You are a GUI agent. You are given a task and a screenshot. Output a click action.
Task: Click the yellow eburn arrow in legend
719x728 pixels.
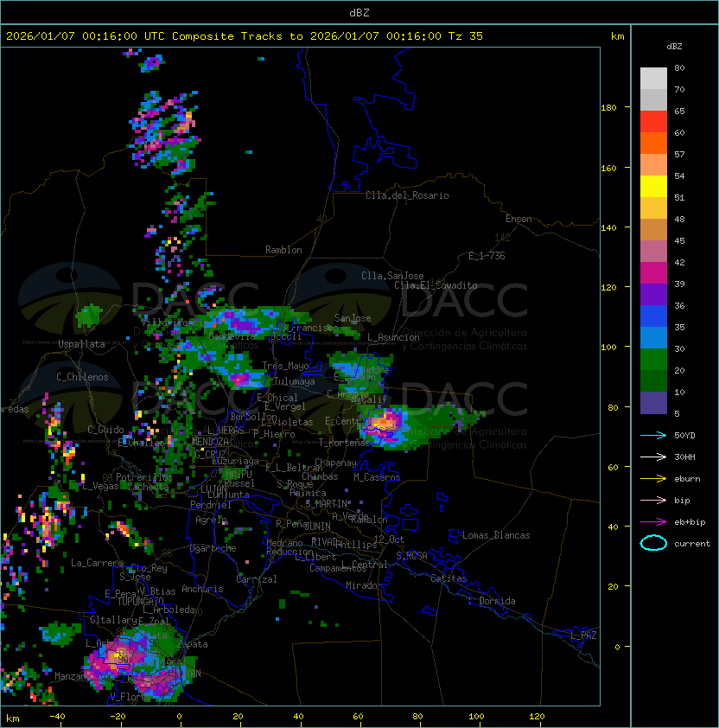tap(653, 479)
